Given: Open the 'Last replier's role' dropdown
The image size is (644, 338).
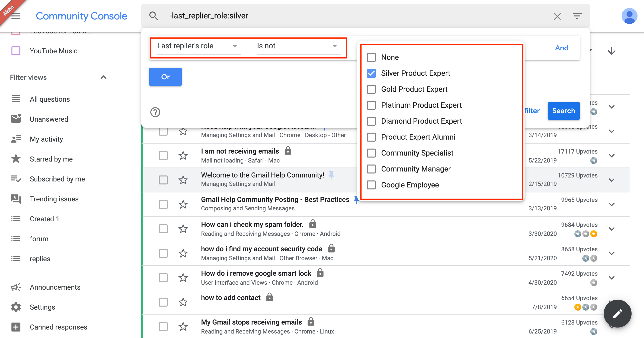Looking at the screenshot, I should 197,46.
